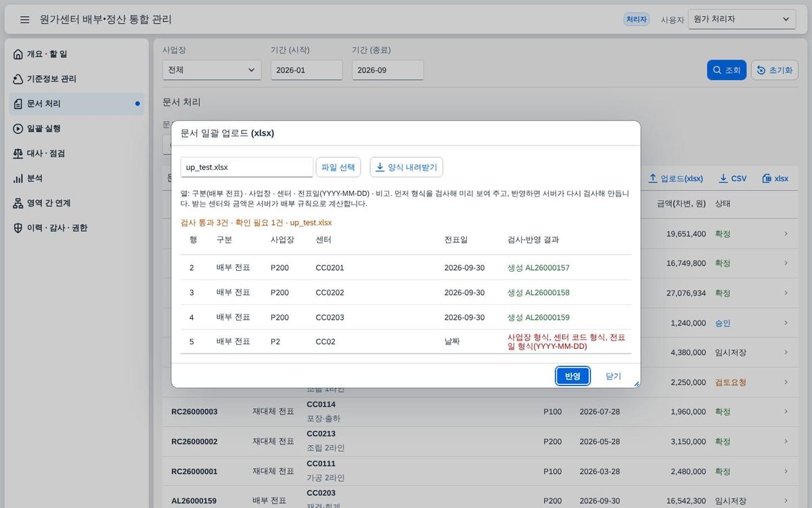812x508 pixels.
Task: Open the 사업장 전체 dropdown
Action: (212, 70)
